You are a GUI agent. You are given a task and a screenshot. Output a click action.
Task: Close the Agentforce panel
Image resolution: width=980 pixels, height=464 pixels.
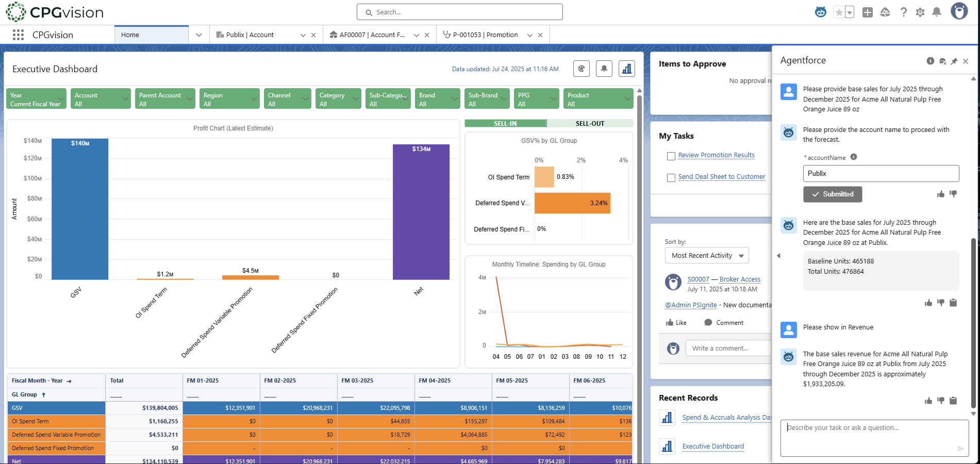pyautogui.click(x=966, y=61)
